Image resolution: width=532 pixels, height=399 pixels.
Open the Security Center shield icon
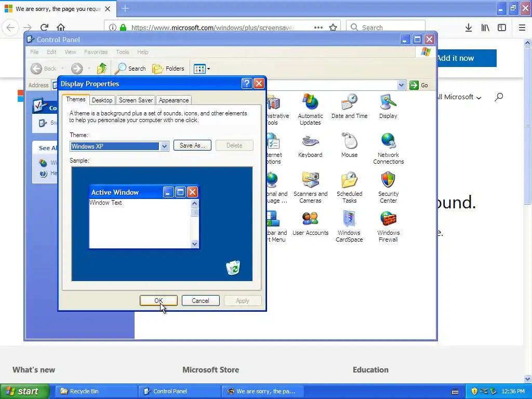[388, 188]
